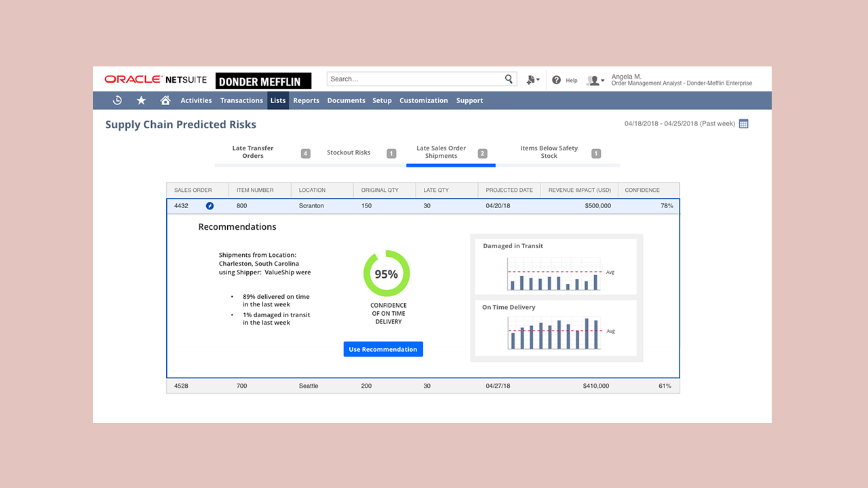Go to the home icon
The width and height of the screenshot is (868, 488).
pos(165,100)
